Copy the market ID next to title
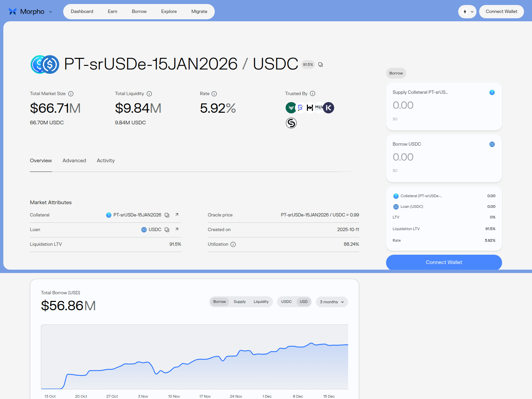This screenshot has height=399, width=532. tap(321, 65)
